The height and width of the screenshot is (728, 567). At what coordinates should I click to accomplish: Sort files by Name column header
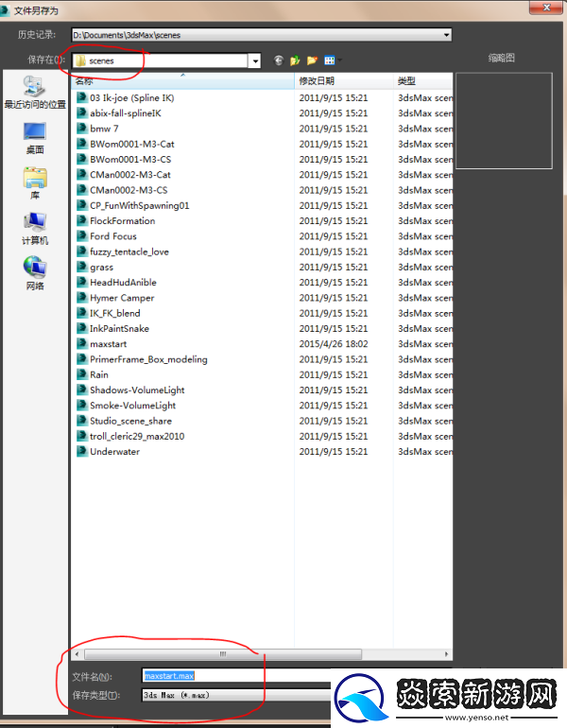point(181,81)
